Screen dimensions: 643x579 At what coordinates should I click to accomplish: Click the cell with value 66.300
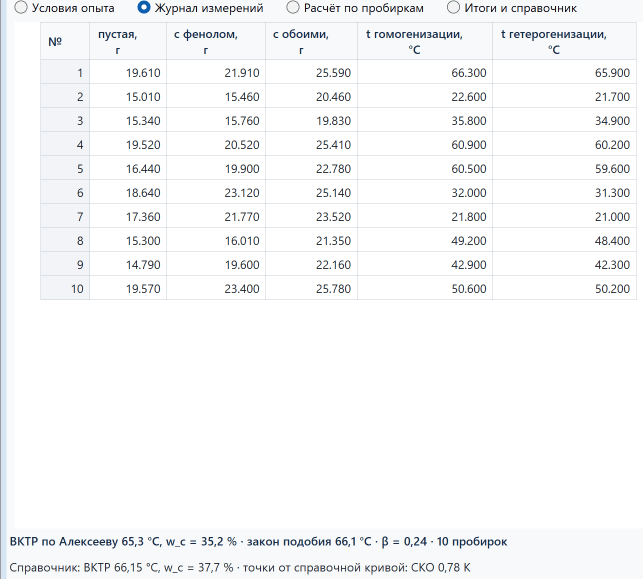[x=425, y=73]
